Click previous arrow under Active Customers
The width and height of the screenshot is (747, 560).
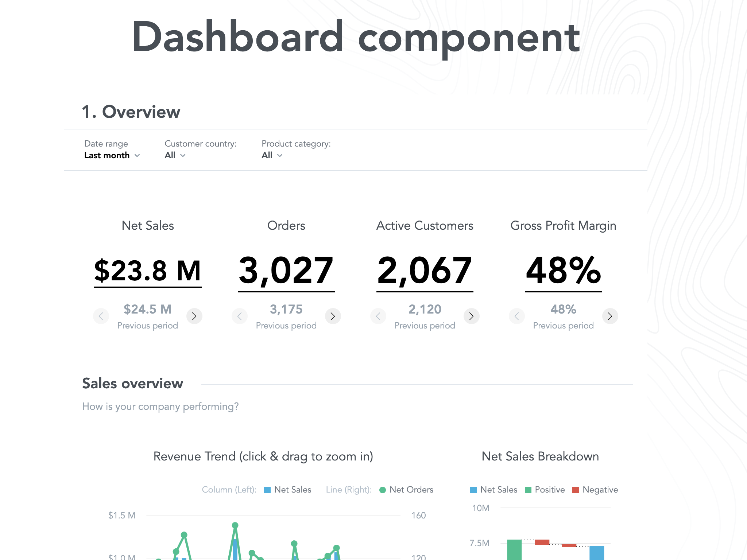[x=378, y=316]
